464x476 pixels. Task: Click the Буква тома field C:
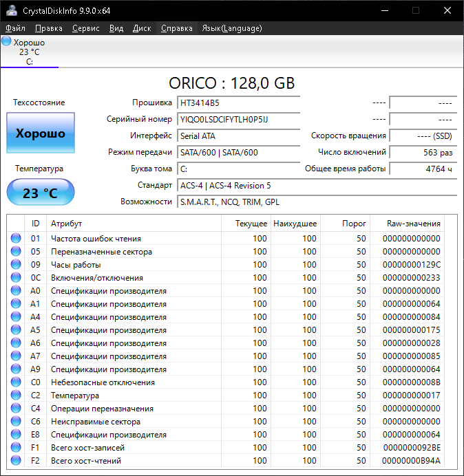pyautogui.click(x=238, y=169)
